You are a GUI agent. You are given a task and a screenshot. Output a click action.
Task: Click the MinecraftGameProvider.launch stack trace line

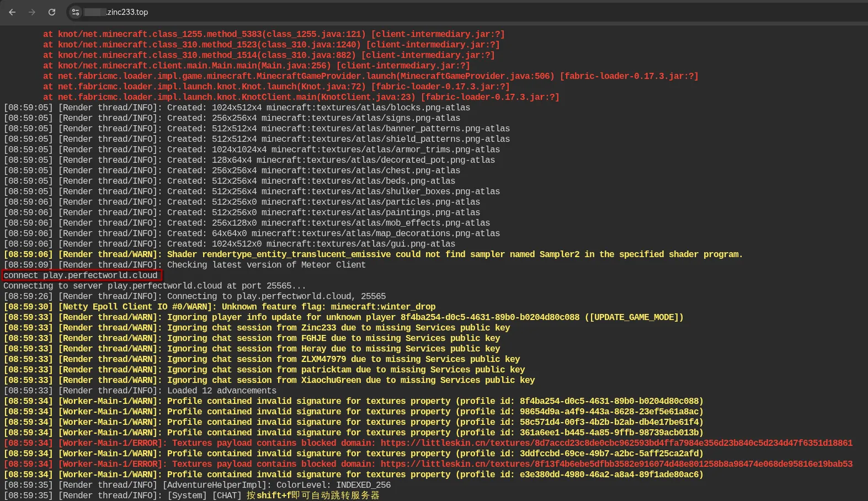point(370,76)
